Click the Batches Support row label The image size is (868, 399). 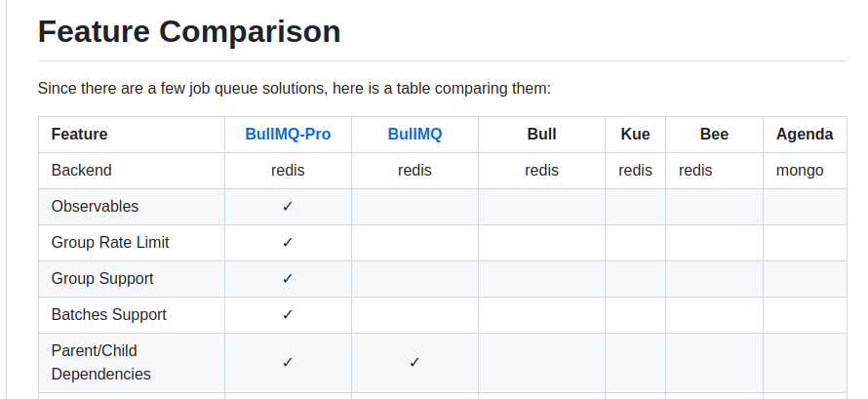pos(108,315)
